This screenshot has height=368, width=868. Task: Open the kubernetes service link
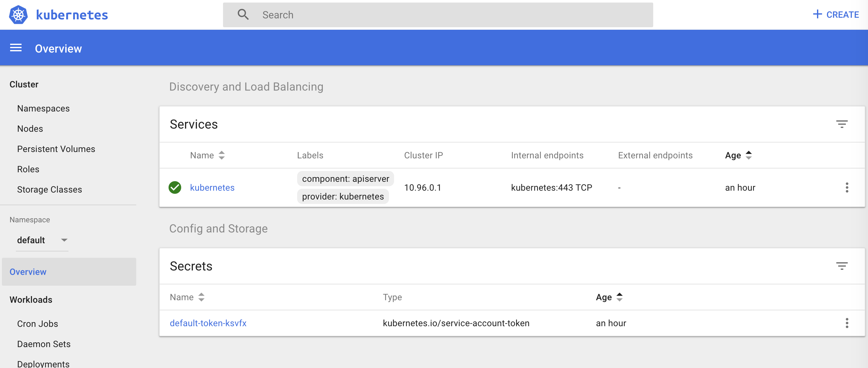[x=212, y=187]
